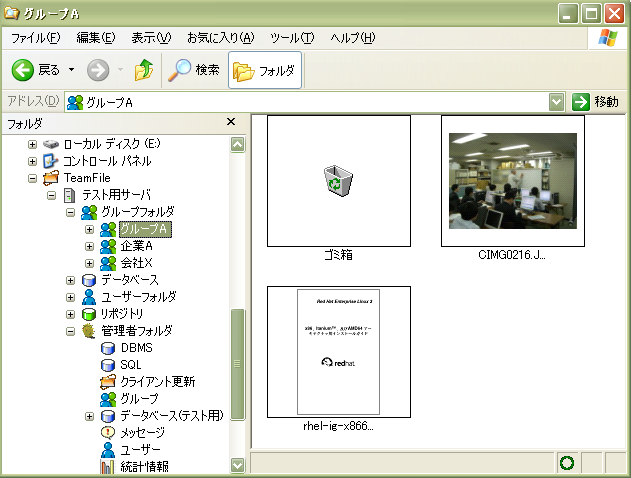Close the folder pane with X
Screen dimensions: 631x478
pos(231,122)
